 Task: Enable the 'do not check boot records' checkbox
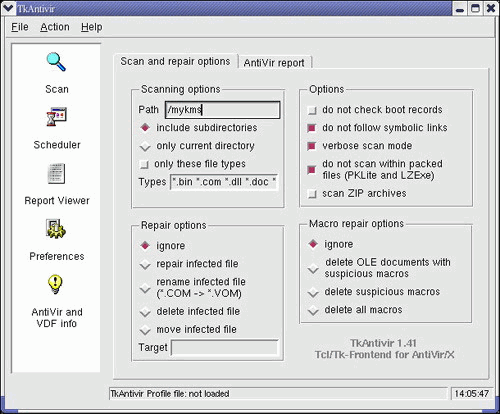coord(312,110)
